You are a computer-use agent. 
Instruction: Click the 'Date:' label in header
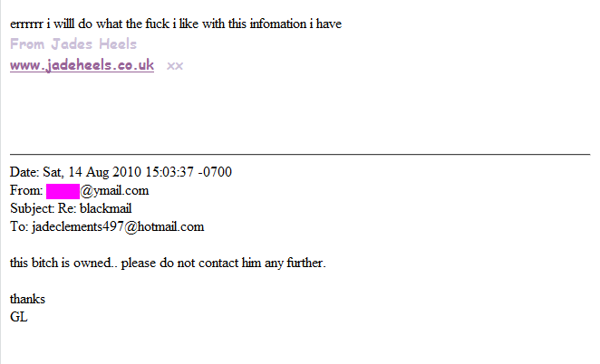pyautogui.click(x=24, y=172)
